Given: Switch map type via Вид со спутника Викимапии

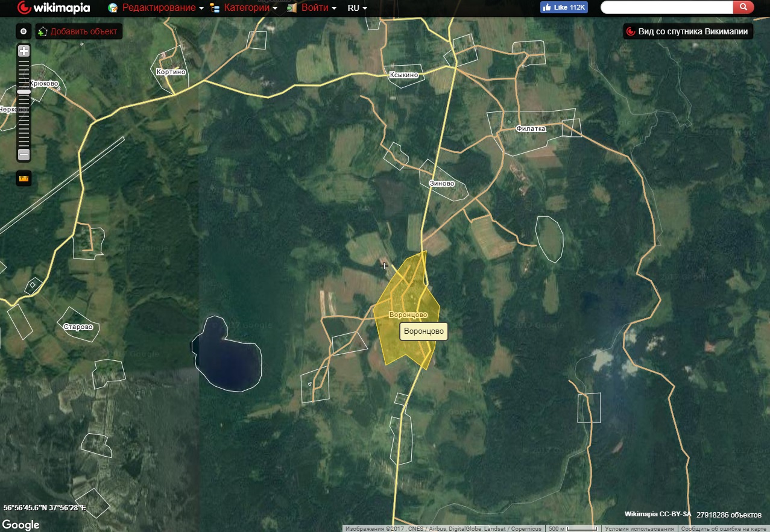Looking at the screenshot, I should click(687, 31).
